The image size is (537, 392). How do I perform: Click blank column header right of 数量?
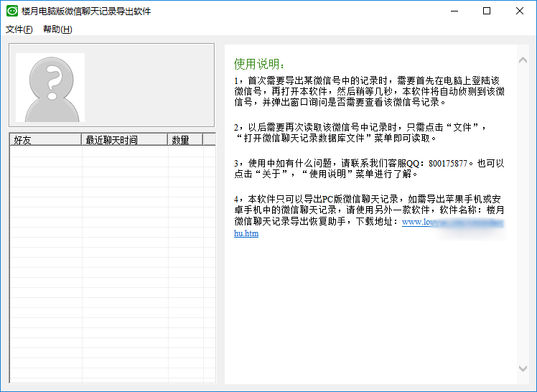coord(208,140)
